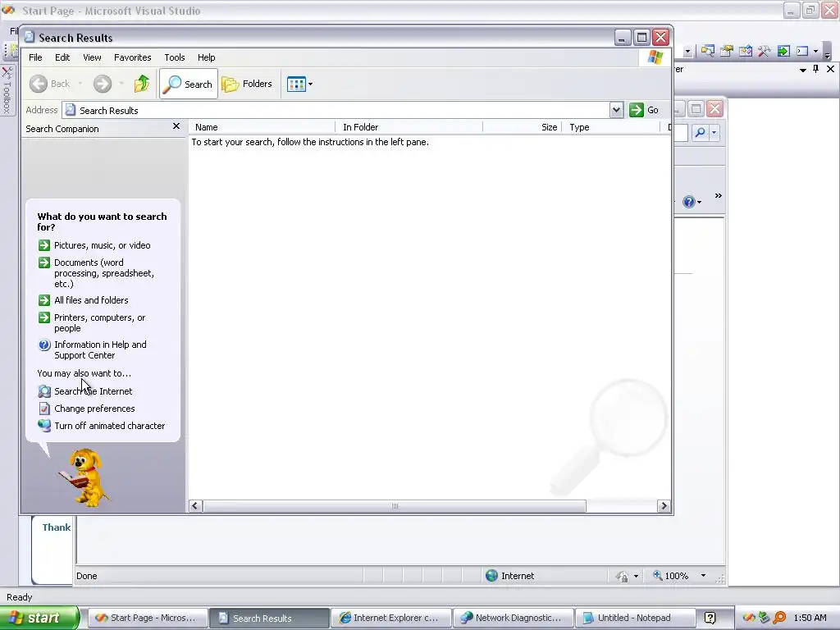Click Internet Explorer search magnifier button

pyautogui.click(x=700, y=132)
